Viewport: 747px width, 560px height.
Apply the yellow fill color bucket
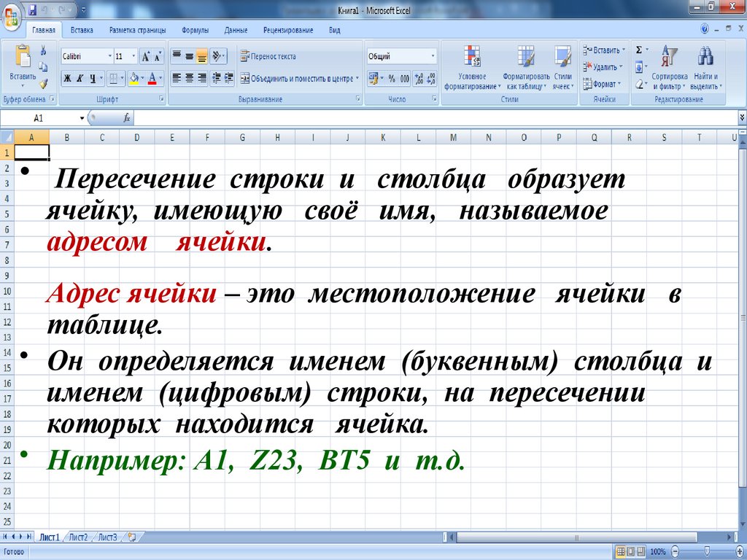[x=134, y=78]
